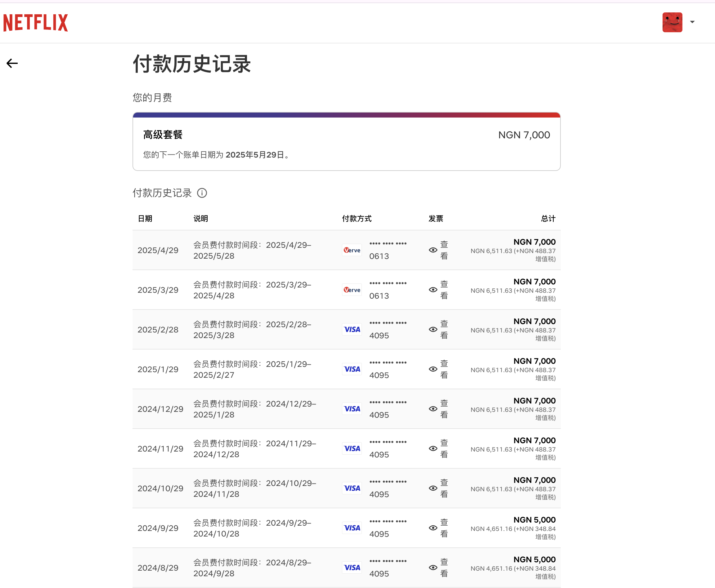Click Verve card logo in 2025/4/29 row
The width and height of the screenshot is (715, 588).
(x=352, y=250)
